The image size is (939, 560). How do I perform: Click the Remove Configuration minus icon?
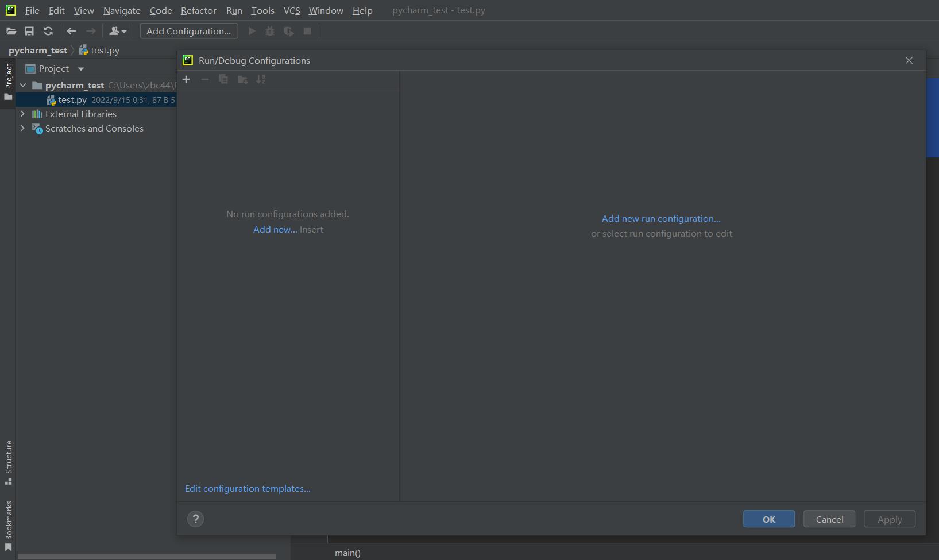pos(205,79)
